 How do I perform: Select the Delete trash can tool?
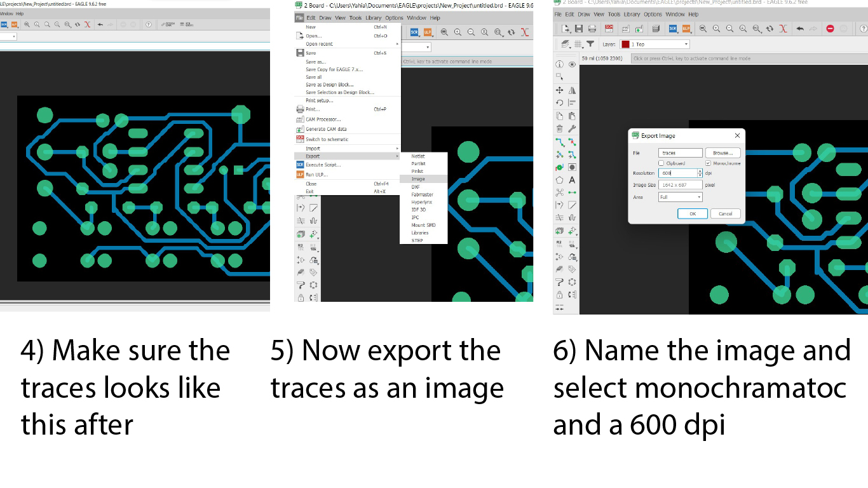pyautogui.click(x=559, y=129)
